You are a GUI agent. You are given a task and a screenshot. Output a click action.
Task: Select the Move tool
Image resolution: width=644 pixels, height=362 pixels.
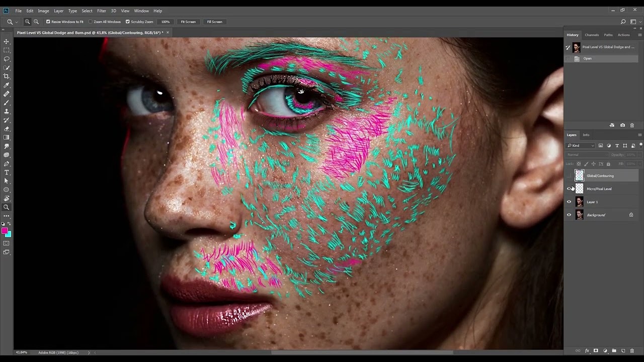(x=7, y=42)
